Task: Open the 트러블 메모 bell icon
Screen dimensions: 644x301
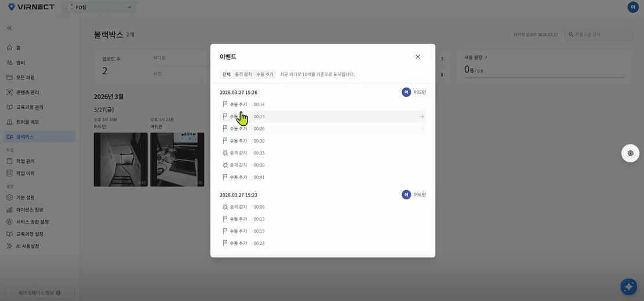Action: pyautogui.click(x=9, y=122)
